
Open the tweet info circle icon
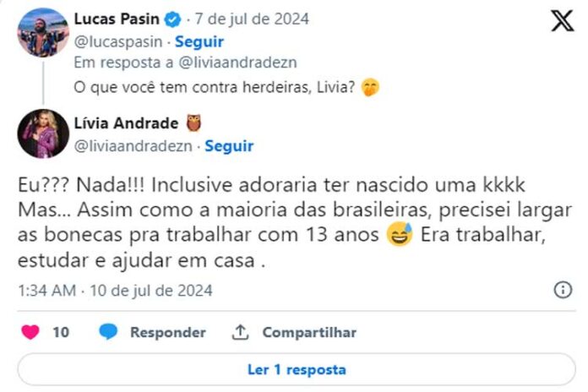pos(563,290)
